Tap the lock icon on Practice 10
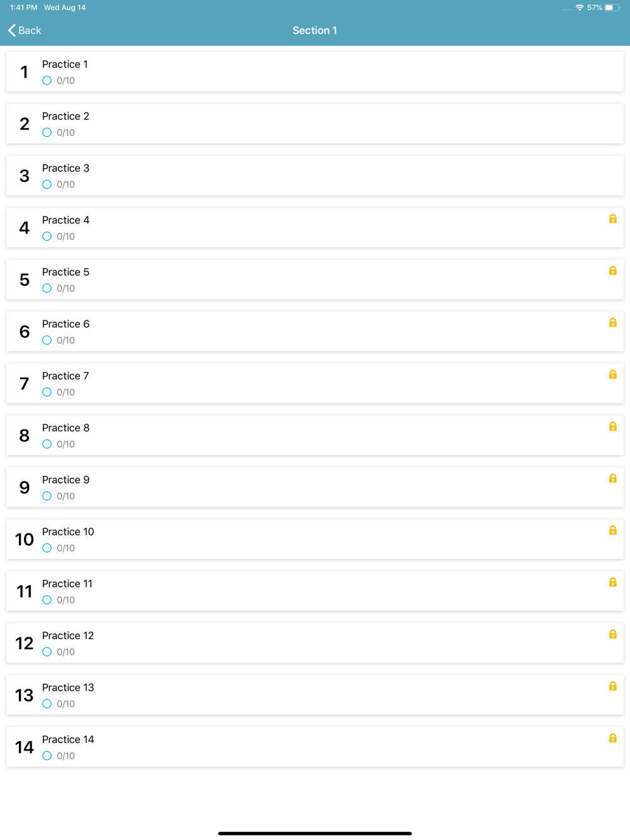Image resolution: width=630 pixels, height=840 pixels. click(612, 530)
